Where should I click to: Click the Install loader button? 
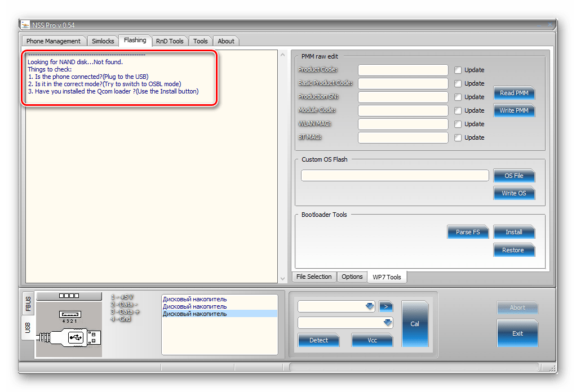click(514, 232)
